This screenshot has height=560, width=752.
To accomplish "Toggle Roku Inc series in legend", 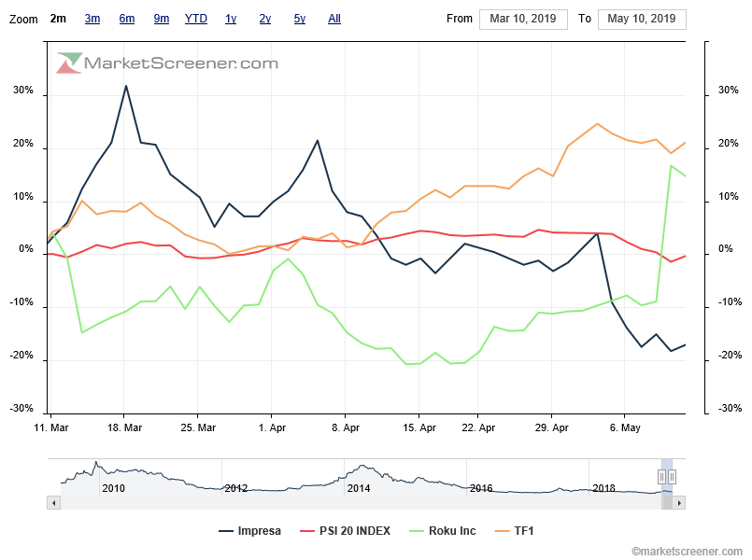I will click(443, 531).
